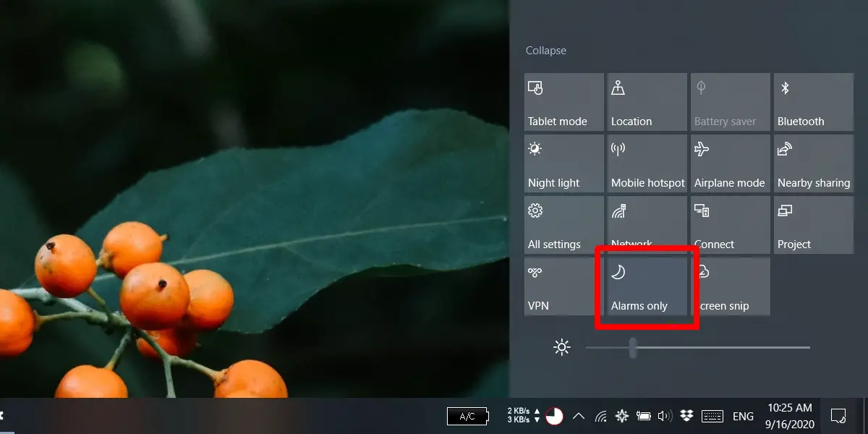This screenshot has height=434, width=868.
Task: Enable the Mobile hotspot tile
Action: click(647, 163)
